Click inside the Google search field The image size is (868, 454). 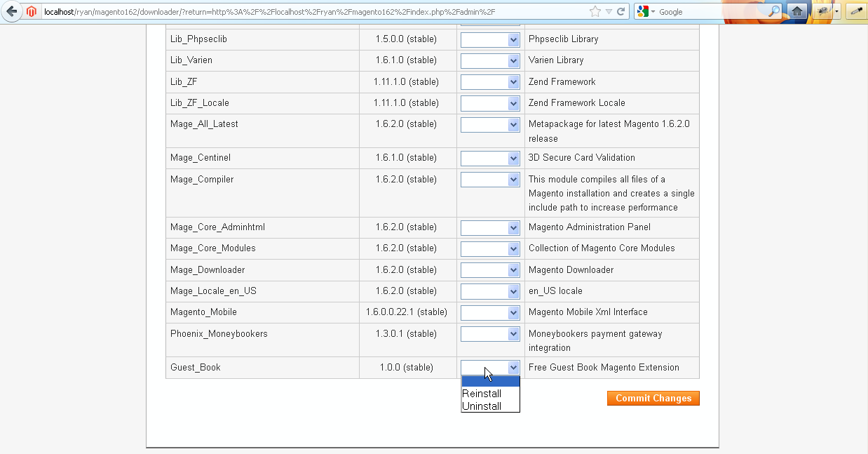708,12
